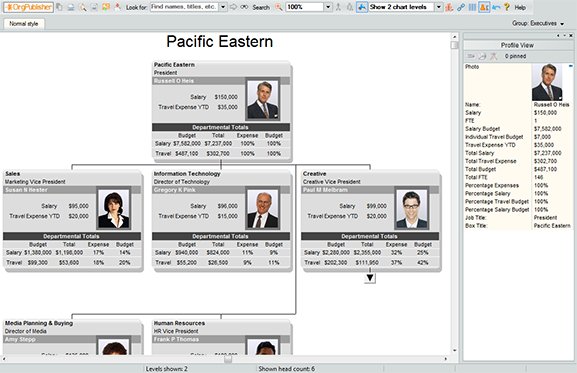
Task: Click the first grayed icon in the Profile View toolbar
Action: pos(471,56)
